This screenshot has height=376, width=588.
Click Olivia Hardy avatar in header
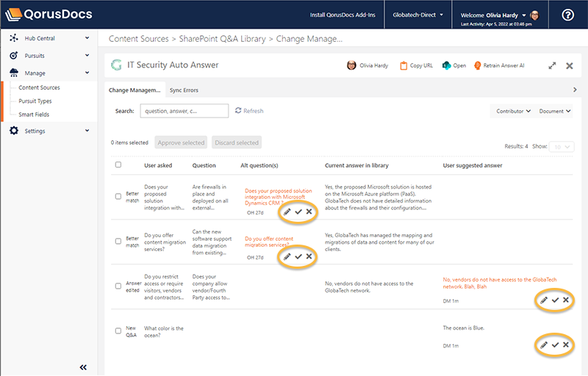coord(535,15)
